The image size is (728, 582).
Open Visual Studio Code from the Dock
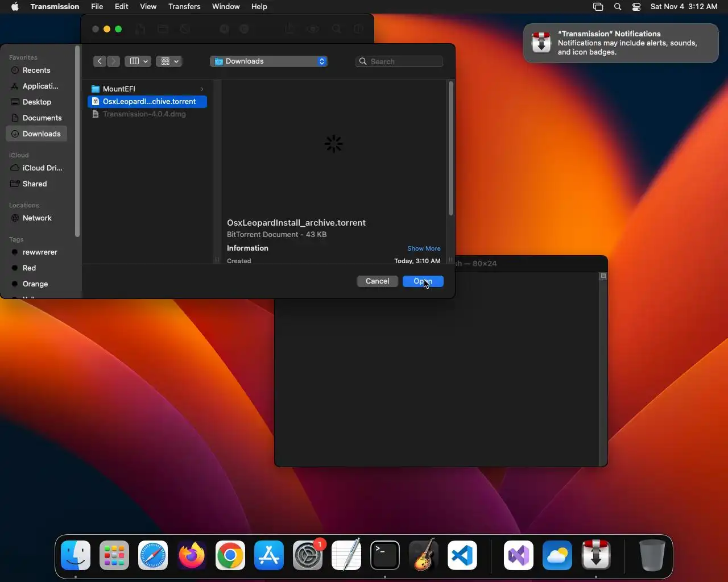tap(462, 555)
